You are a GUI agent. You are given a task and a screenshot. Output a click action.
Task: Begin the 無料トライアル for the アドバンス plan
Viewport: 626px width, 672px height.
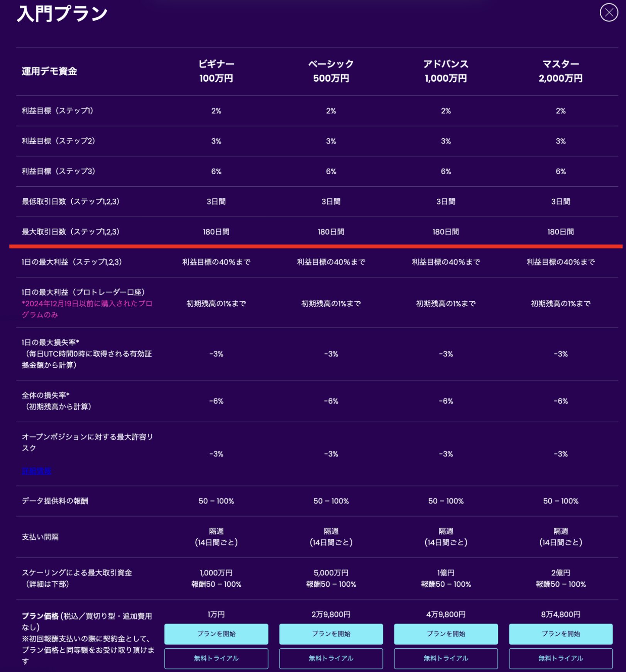click(x=446, y=658)
